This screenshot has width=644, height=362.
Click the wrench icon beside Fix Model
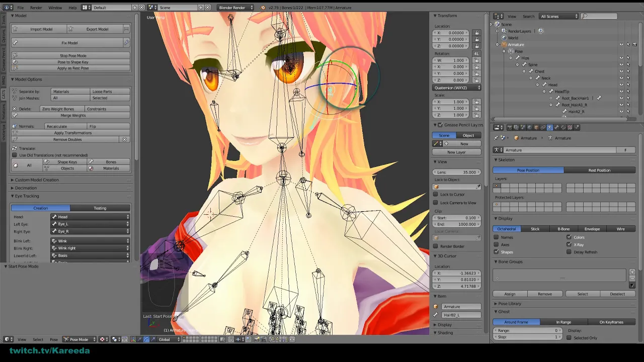(126, 43)
